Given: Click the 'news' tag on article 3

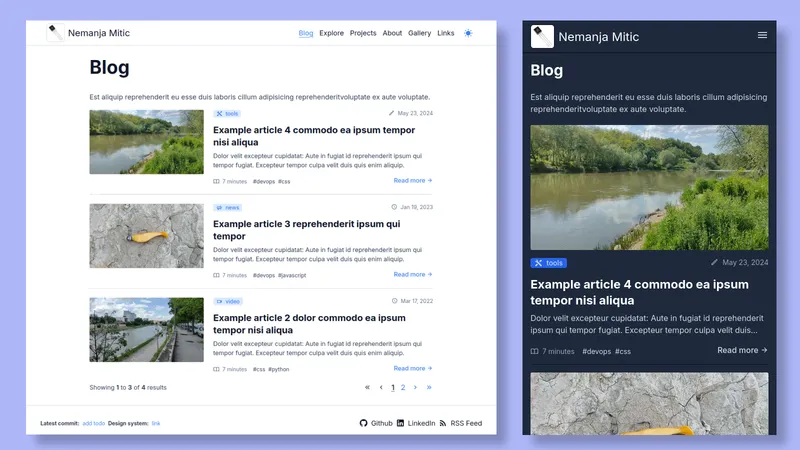Looking at the screenshot, I should 227,207.
